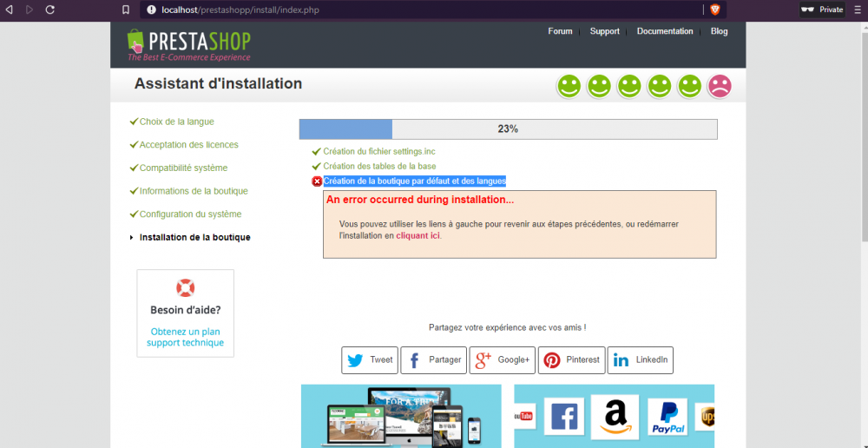Click the Amazon logo in bottom banner
Screen dimensions: 868x448
click(615, 416)
